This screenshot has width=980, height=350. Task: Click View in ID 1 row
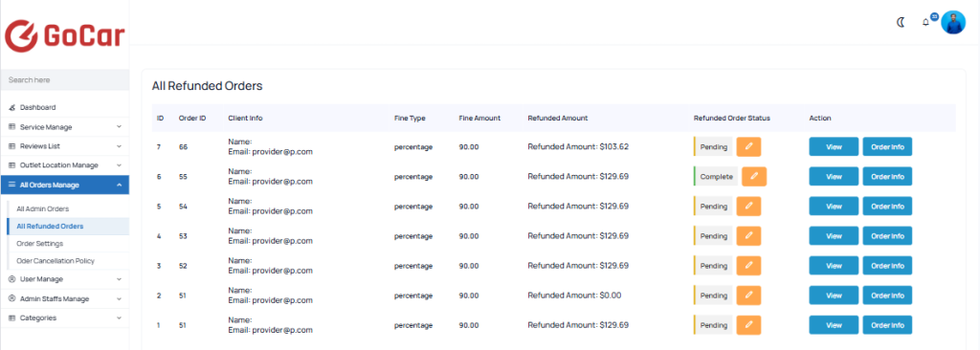(834, 325)
